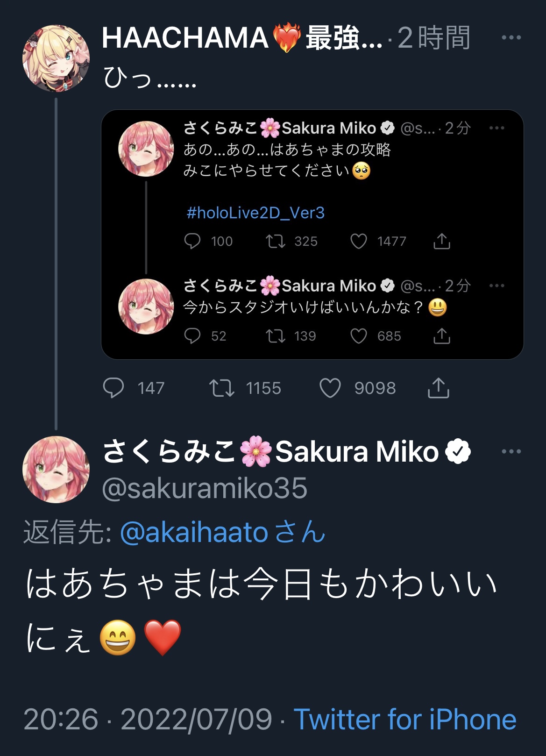Tap the @sakuramiko35 handle
Viewport: 546px width, 756px height.
205,488
